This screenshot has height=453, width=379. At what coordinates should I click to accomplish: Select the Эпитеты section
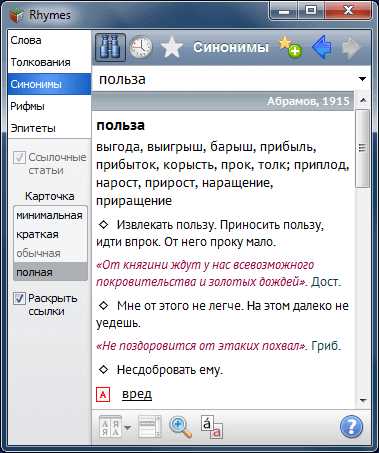[x=49, y=128]
